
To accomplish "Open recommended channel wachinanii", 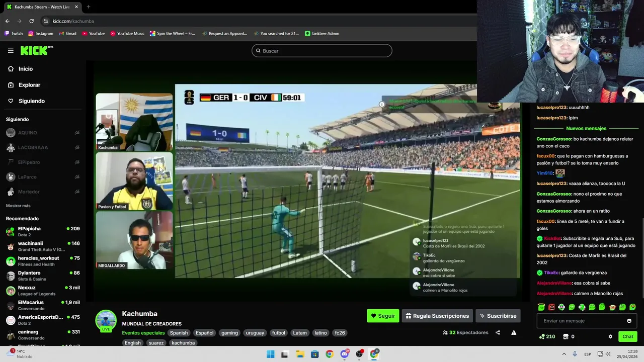I will 43,246.
